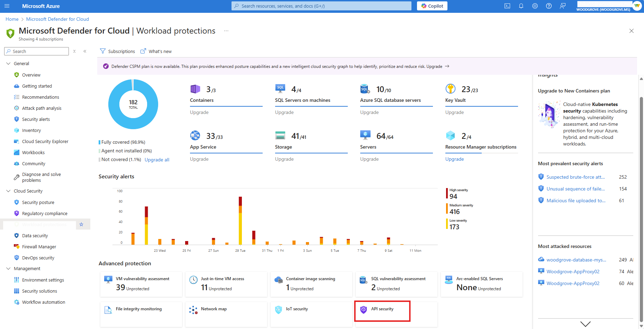Open Security alerts in sidebar
The height and width of the screenshot is (329, 644).
[36, 119]
